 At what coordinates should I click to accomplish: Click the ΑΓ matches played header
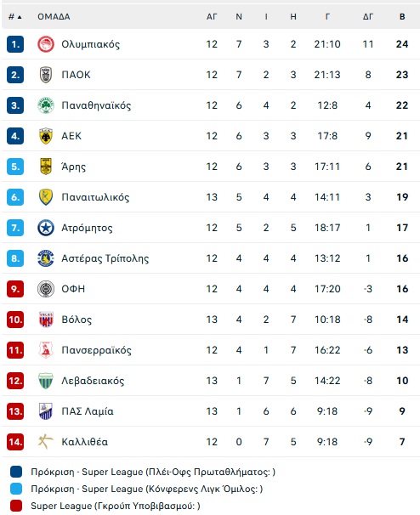tap(212, 17)
